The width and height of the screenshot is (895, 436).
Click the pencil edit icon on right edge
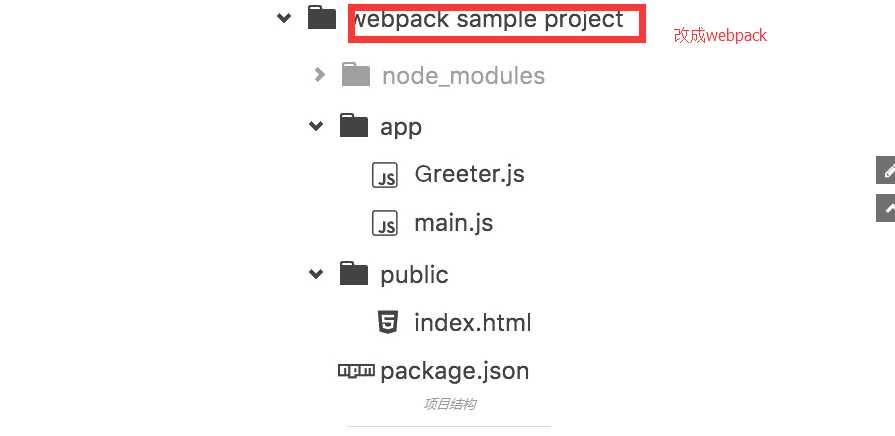tap(886, 170)
